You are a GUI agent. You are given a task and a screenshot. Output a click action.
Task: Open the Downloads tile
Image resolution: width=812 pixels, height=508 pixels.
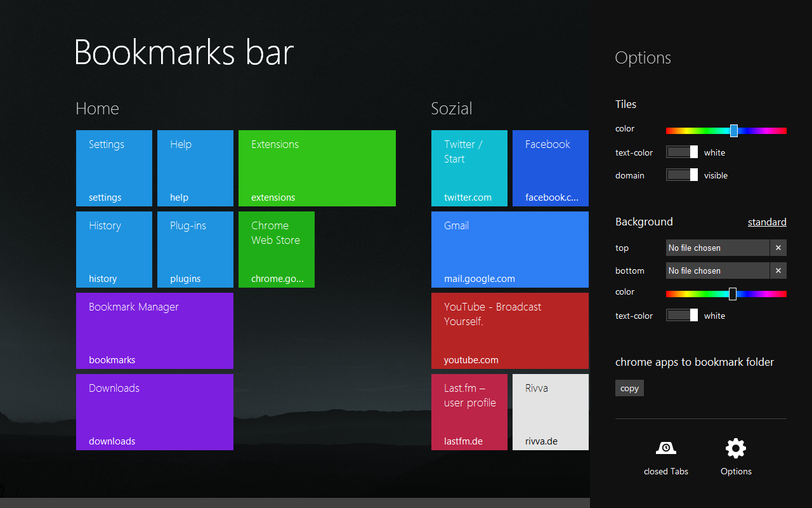click(x=155, y=412)
